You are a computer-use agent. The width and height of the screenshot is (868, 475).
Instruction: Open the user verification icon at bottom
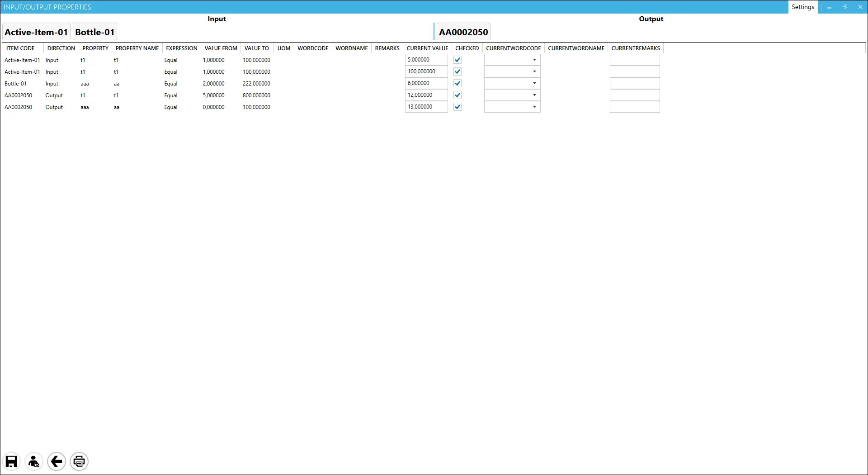pos(34,461)
